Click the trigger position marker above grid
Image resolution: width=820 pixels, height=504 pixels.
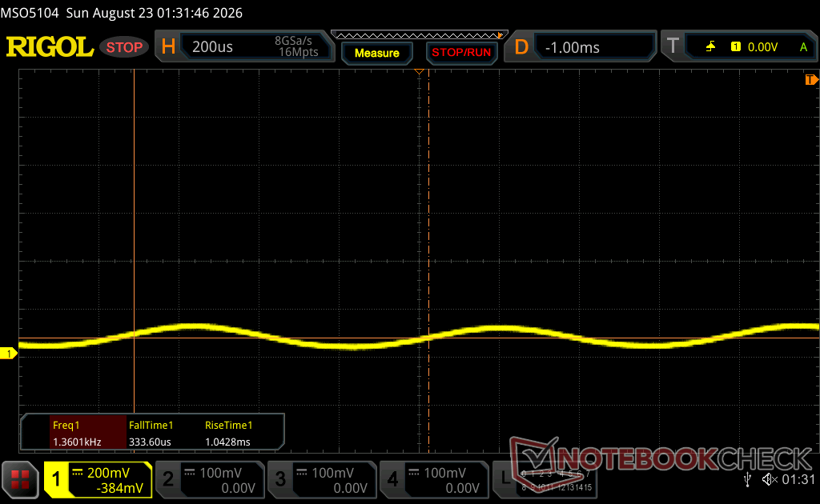point(419,71)
